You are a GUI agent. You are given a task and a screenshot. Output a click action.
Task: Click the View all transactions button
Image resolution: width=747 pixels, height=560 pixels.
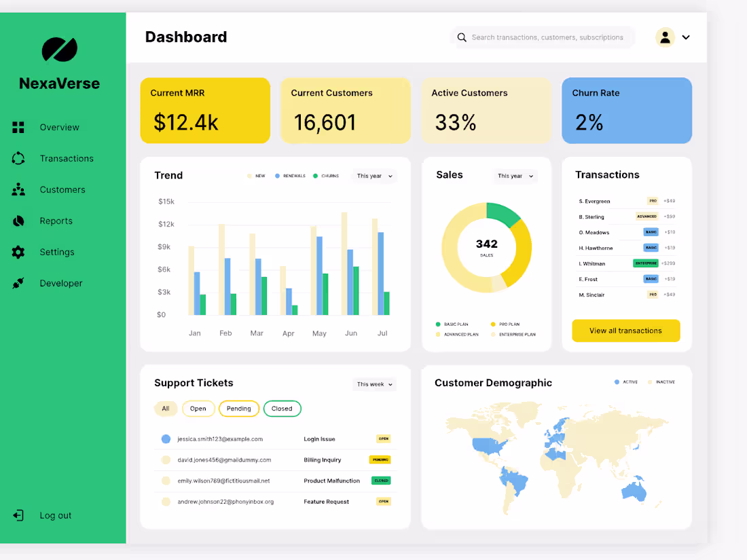(625, 331)
